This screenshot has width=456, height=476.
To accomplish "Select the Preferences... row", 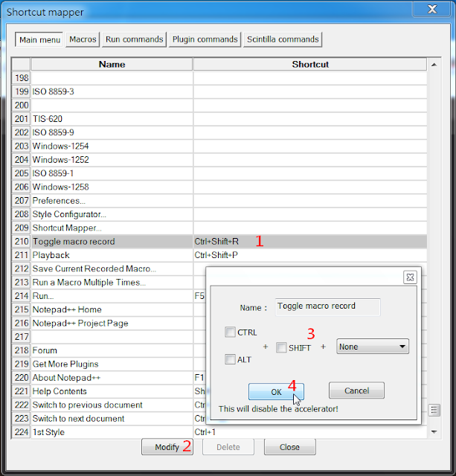I will click(x=219, y=200).
